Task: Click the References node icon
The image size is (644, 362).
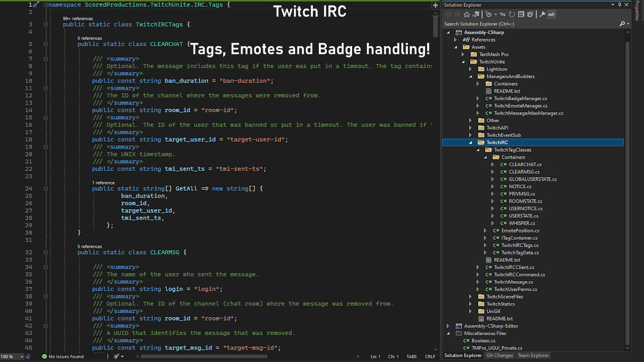Action: [466, 40]
